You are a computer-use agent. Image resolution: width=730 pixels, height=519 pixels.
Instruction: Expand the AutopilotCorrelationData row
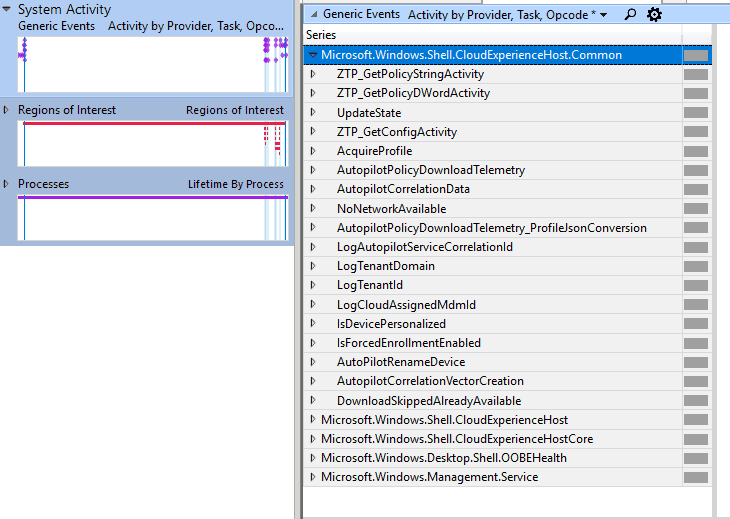pos(313,189)
